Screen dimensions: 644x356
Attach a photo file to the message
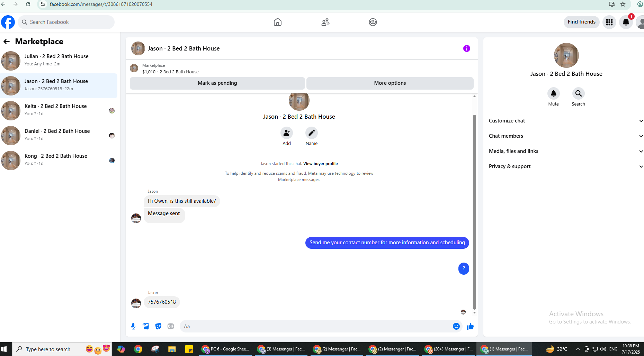[146, 326]
